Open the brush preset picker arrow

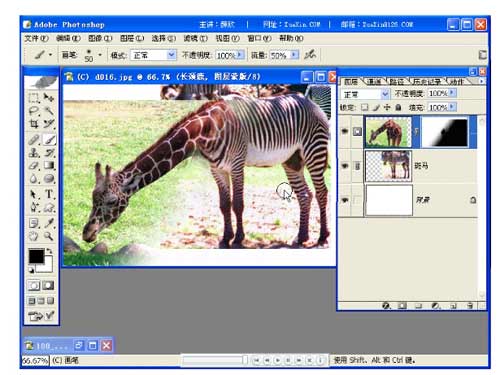100,55
